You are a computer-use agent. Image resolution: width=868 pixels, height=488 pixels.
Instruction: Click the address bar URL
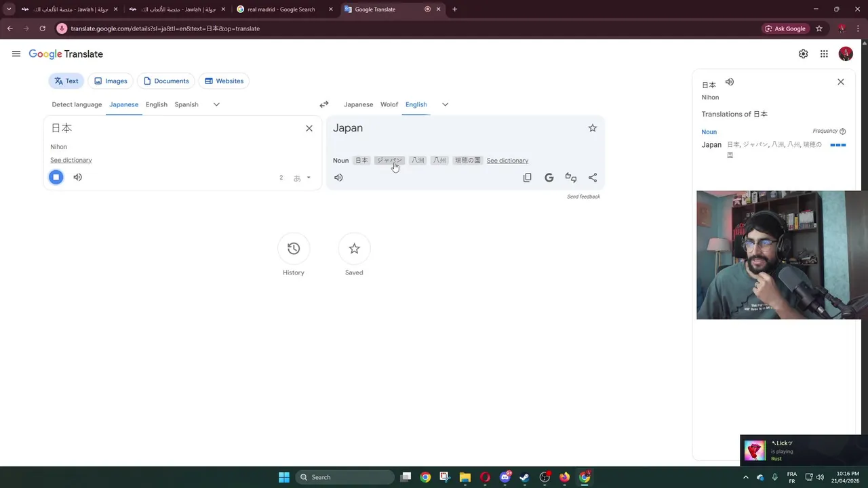(x=165, y=28)
